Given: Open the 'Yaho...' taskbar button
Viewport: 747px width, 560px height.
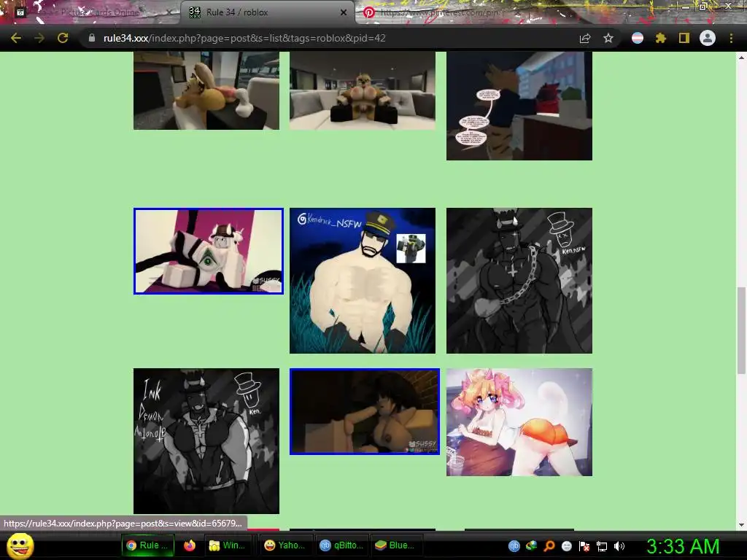Looking at the screenshot, I should 285,545.
